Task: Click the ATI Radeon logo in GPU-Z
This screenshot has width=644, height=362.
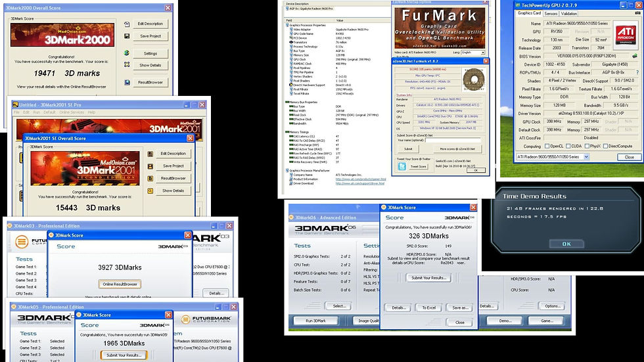Action: (x=626, y=34)
